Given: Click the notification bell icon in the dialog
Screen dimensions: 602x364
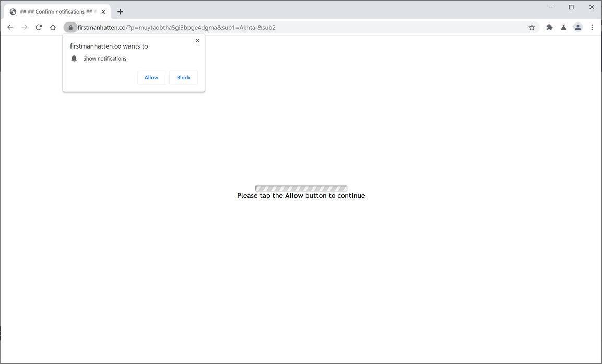Looking at the screenshot, I should click(x=74, y=58).
